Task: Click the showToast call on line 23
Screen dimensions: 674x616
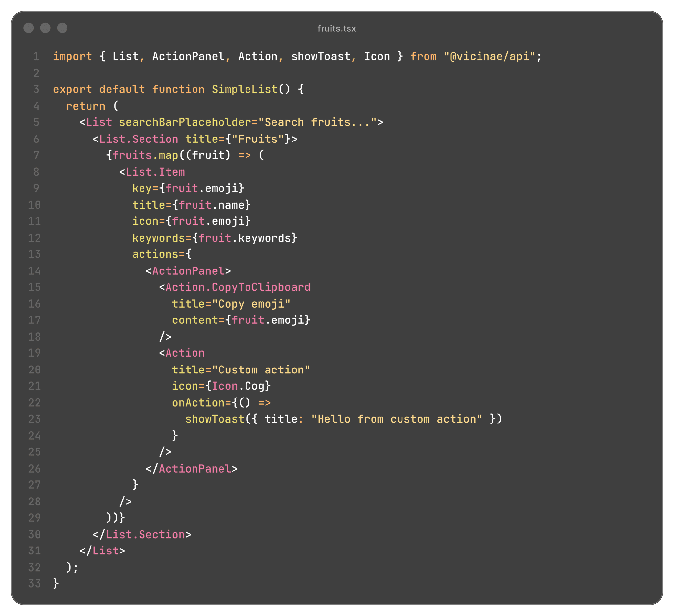Action: tap(215, 419)
